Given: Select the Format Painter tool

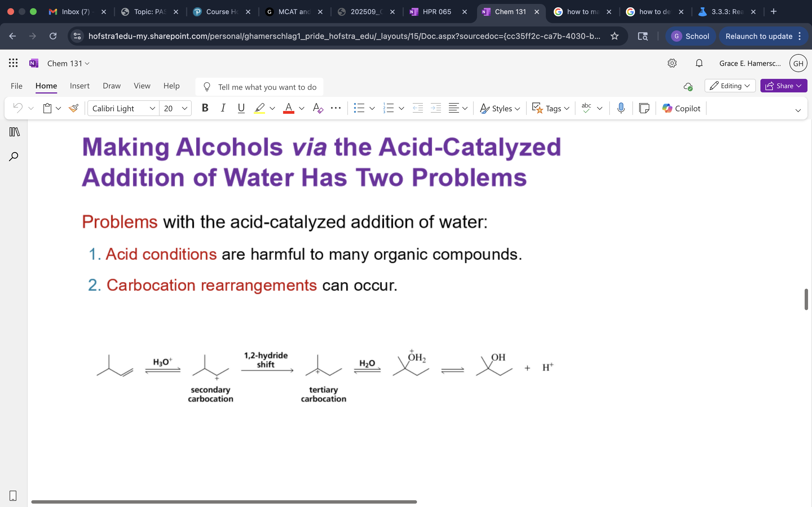Looking at the screenshot, I should coord(74,108).
